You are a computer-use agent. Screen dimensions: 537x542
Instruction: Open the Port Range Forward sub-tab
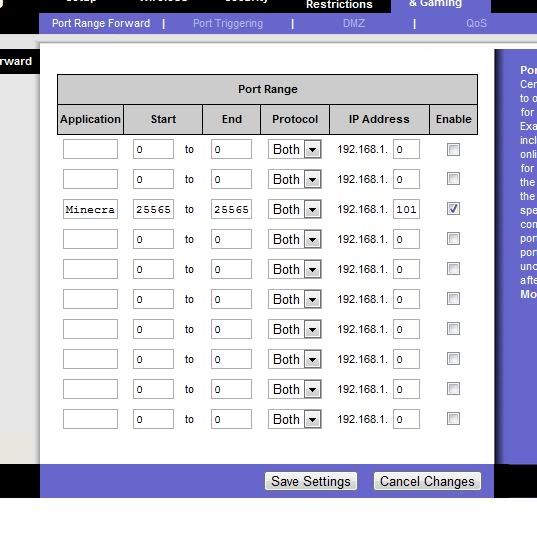(x=101, y=24)
